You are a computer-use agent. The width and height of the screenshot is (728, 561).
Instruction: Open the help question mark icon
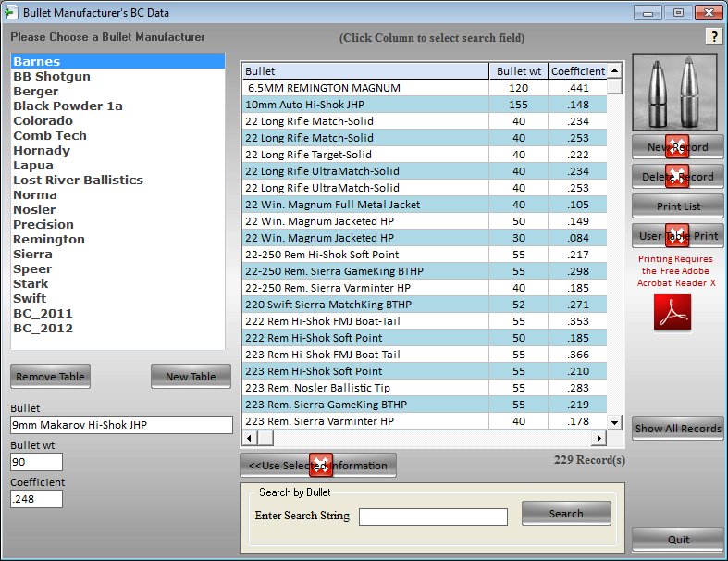point(714,36)
